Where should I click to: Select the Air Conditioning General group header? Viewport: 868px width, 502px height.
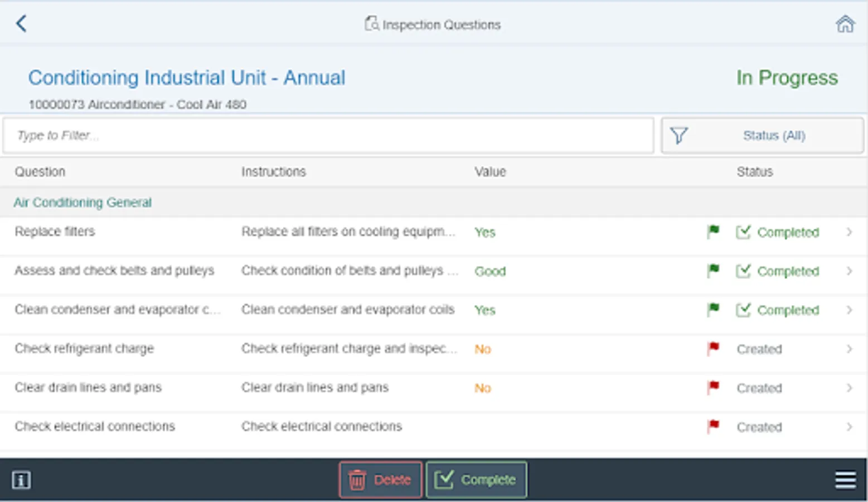[x=83, y=202]
